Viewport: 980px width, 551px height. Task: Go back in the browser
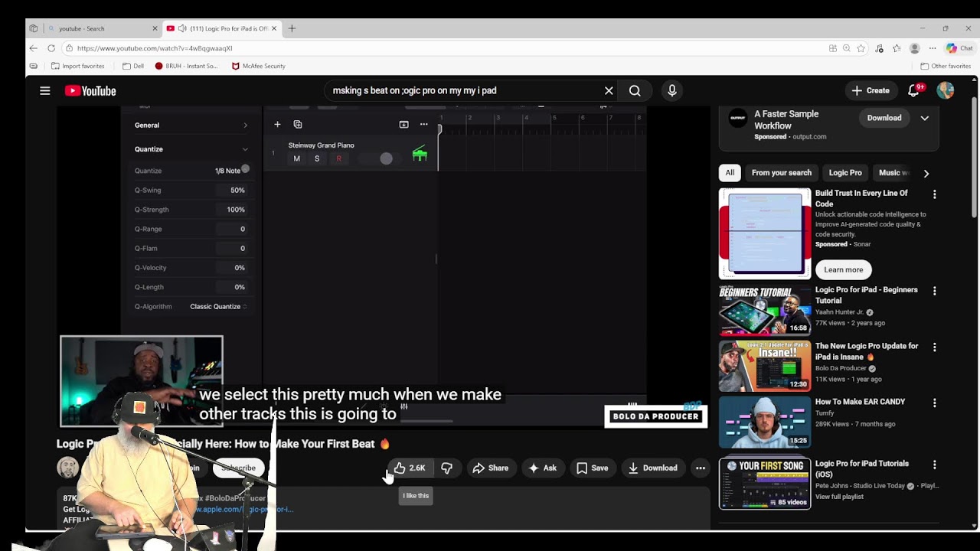34,48
